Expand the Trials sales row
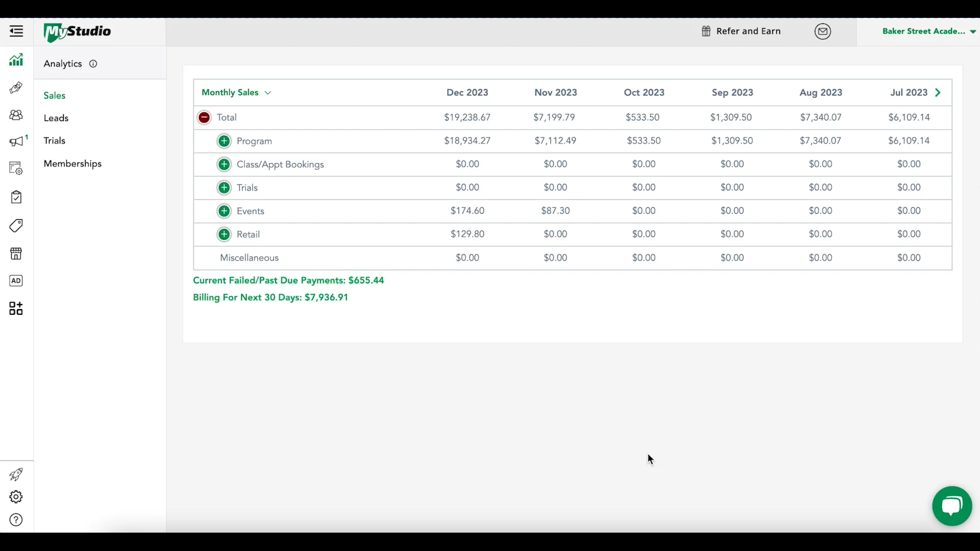Image resolution: width=980 pixels, height=551 pixels. pos(224,188)
